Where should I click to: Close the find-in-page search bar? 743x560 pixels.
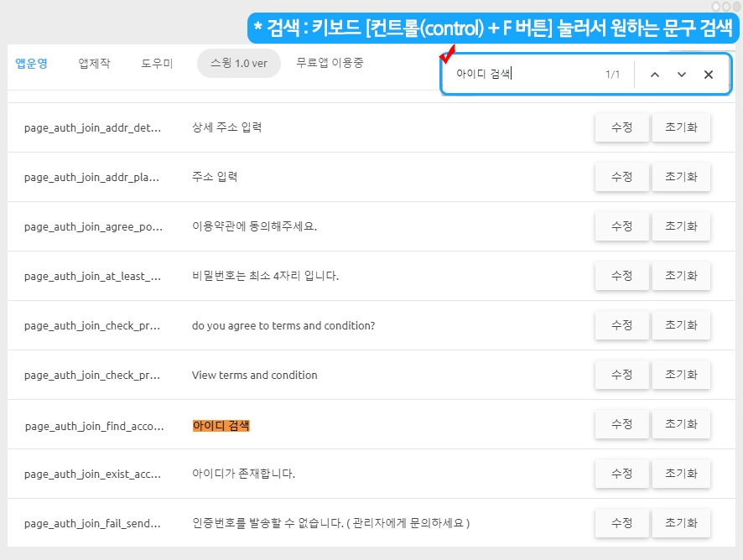(x=709, y=75)
